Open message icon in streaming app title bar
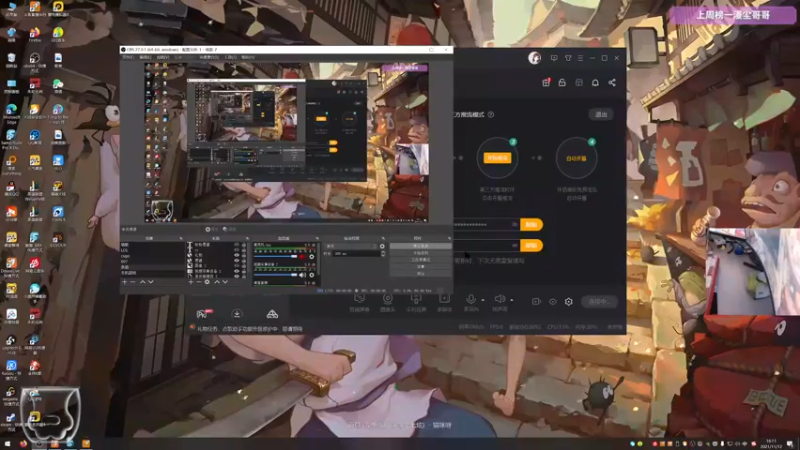The width and height of the screenshot is (800, 450). pos(554,58)
